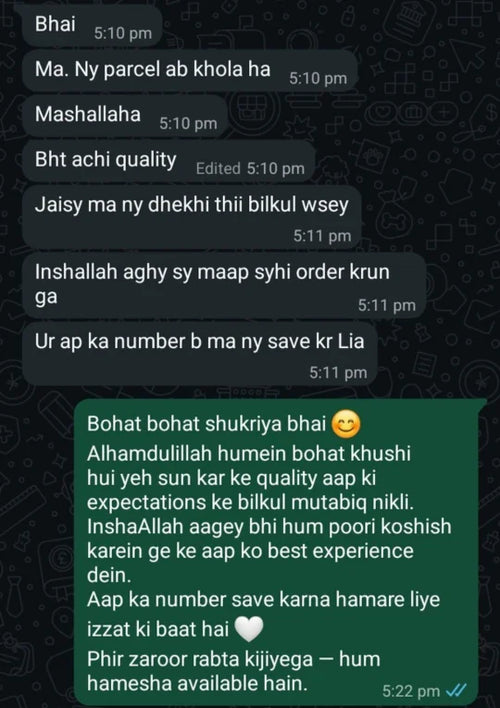Image resolution: width=500 pixels, height=708 pixels.
Task: Tap the 5:22 pm timestamp
Action: click(411, 691)
